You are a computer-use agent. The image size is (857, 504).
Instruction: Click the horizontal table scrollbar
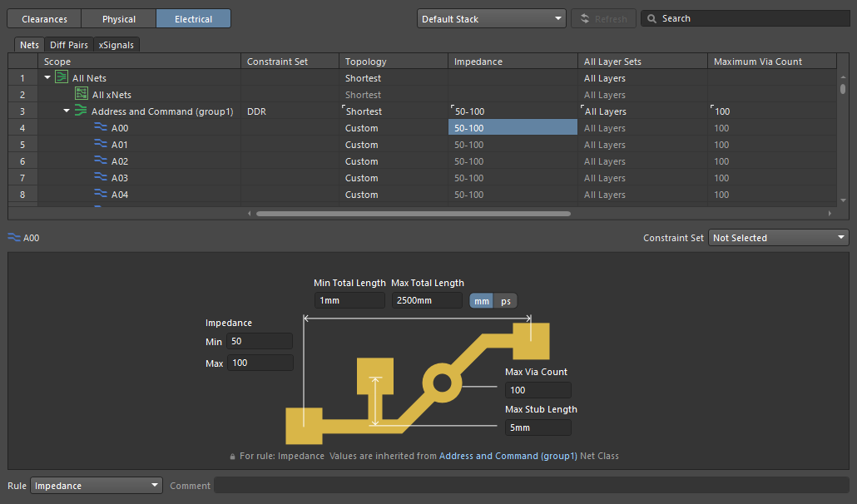point(413,214)
